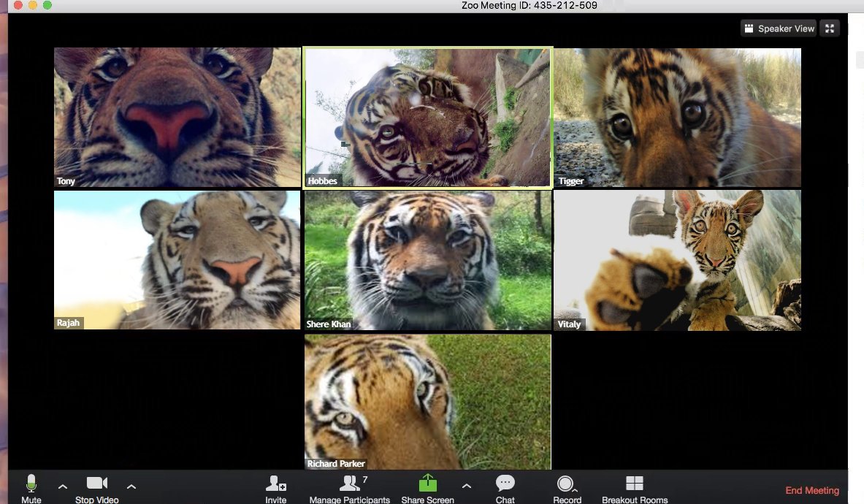Select Rajah's video tile
The image size is (864, 504).
[x=177, y=260]
